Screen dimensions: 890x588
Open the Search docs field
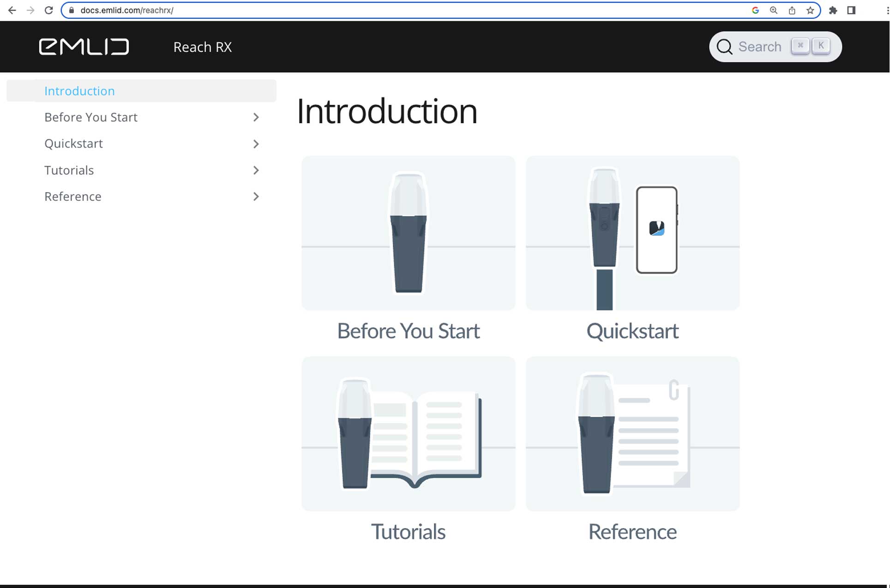click(776, 47)
